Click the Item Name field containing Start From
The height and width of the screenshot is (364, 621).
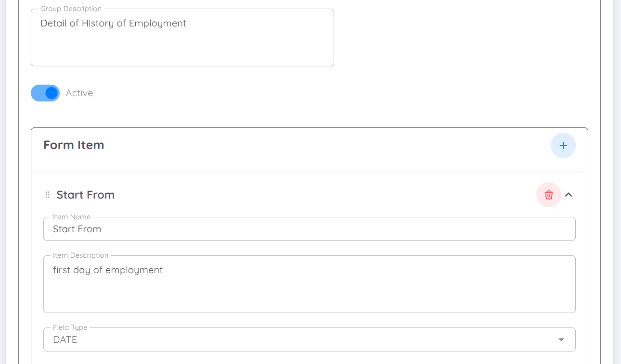tap(309, 229)
